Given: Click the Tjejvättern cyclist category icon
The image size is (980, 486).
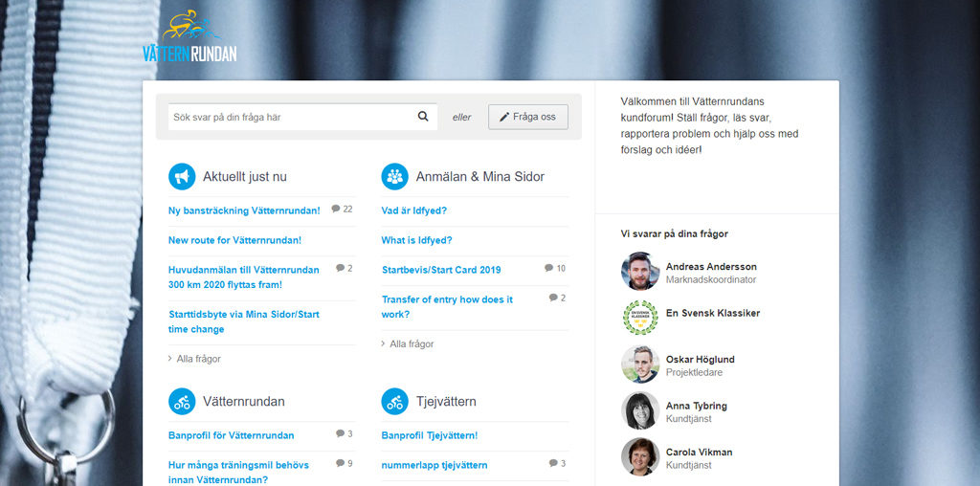Looking at the screenshot, I should [x=395, y=401].
